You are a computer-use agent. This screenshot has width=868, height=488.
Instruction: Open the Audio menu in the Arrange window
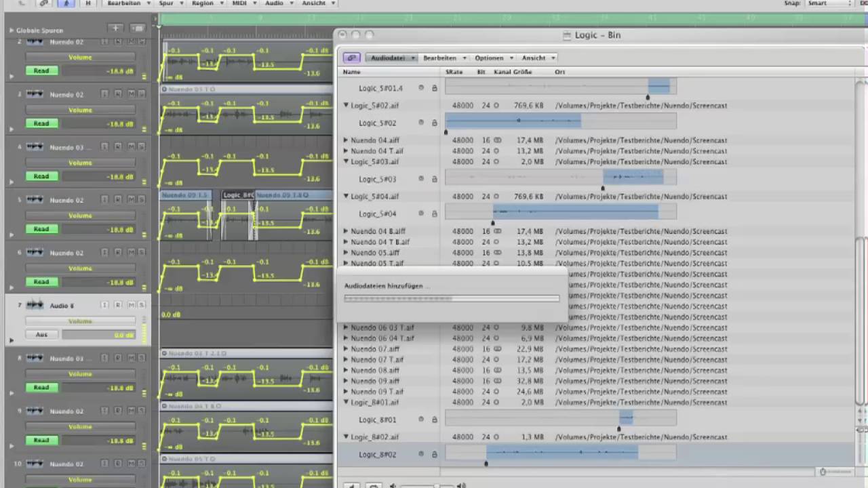pos(278,3)
